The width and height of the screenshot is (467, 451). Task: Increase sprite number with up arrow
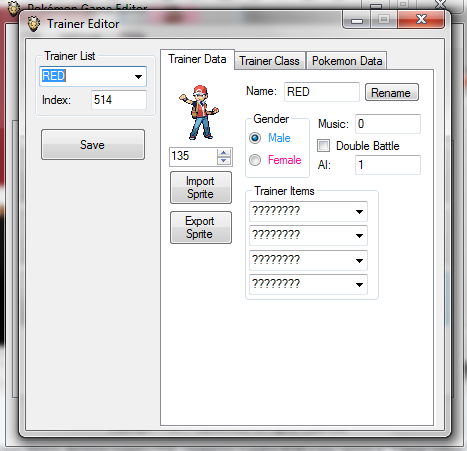click(224, 153)
